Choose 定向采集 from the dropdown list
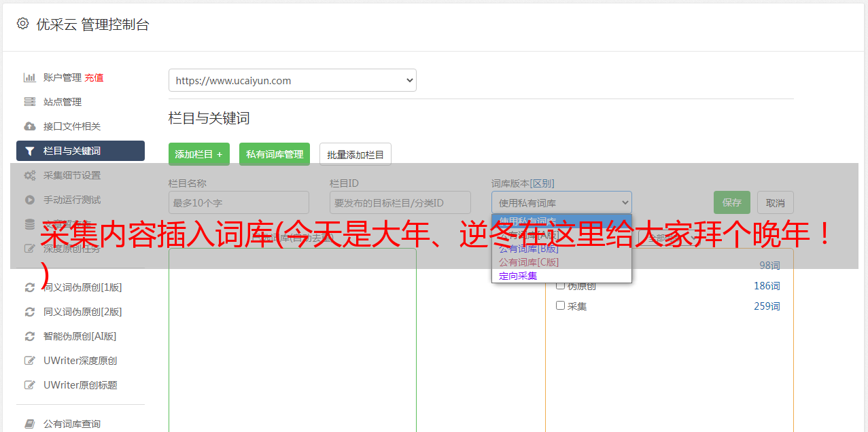868x432 pixels. 561,276
